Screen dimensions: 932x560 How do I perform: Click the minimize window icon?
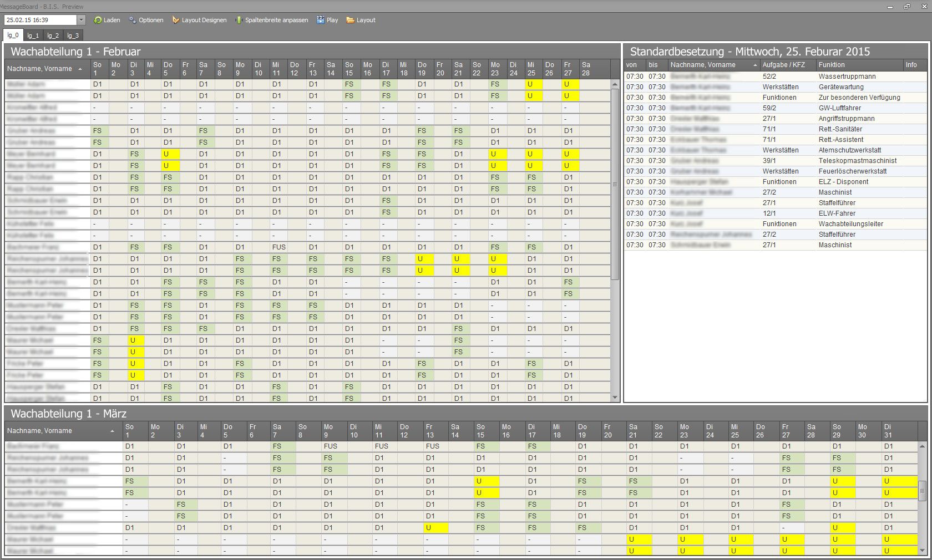890,7
